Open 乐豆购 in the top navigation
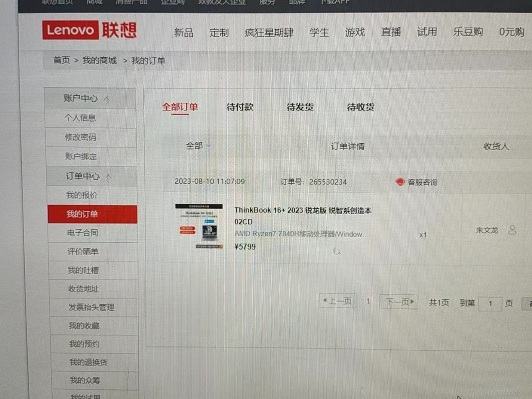532x399 pixels. click(x=468, y=32)
